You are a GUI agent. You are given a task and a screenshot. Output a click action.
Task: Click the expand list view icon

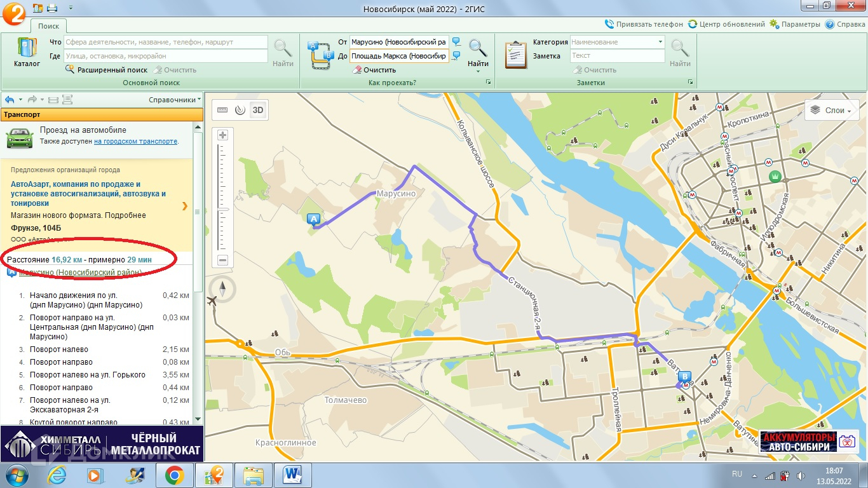click(67, 100)
